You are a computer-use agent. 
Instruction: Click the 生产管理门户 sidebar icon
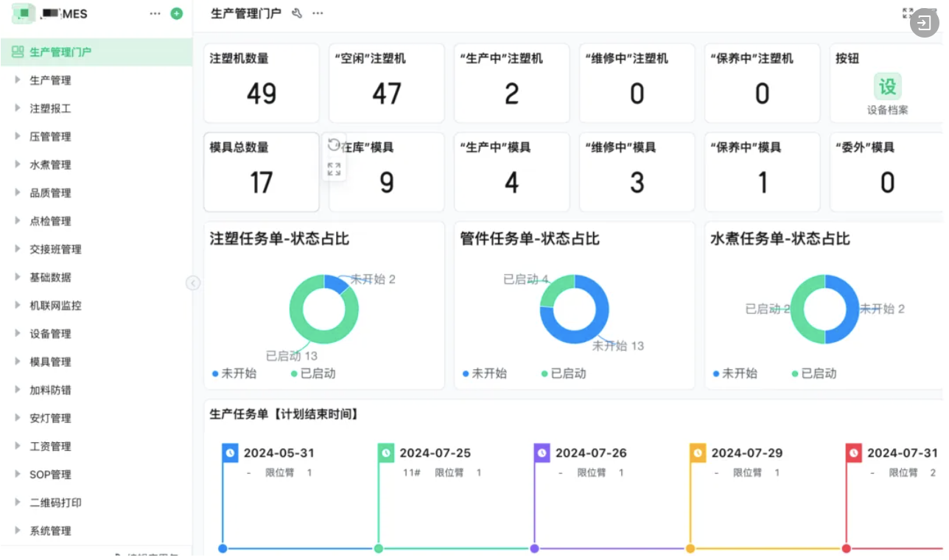18,52
